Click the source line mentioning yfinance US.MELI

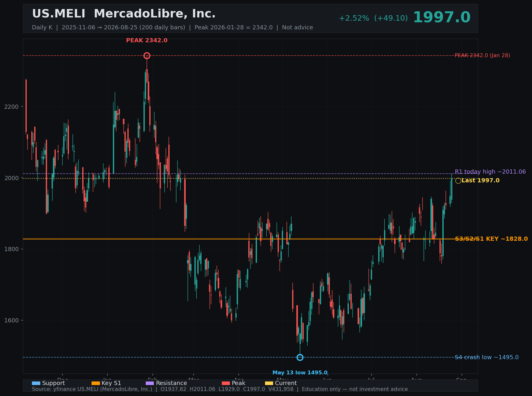tap(220, 389)
